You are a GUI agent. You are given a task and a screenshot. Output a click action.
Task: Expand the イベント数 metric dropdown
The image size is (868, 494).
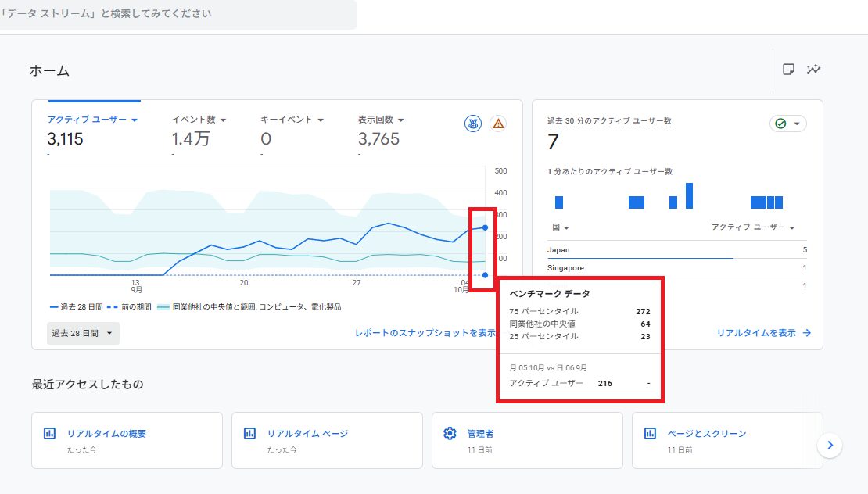223,120
